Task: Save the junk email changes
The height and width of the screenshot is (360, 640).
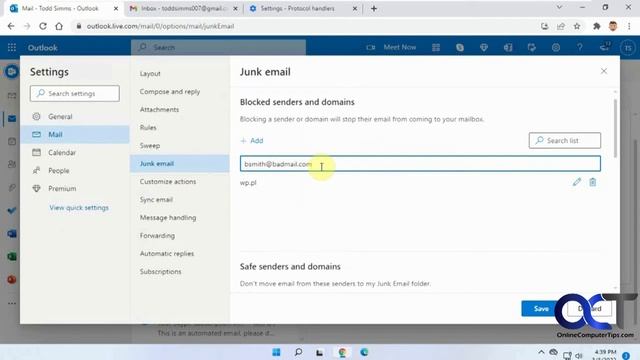Action: (x=541, y=309)
